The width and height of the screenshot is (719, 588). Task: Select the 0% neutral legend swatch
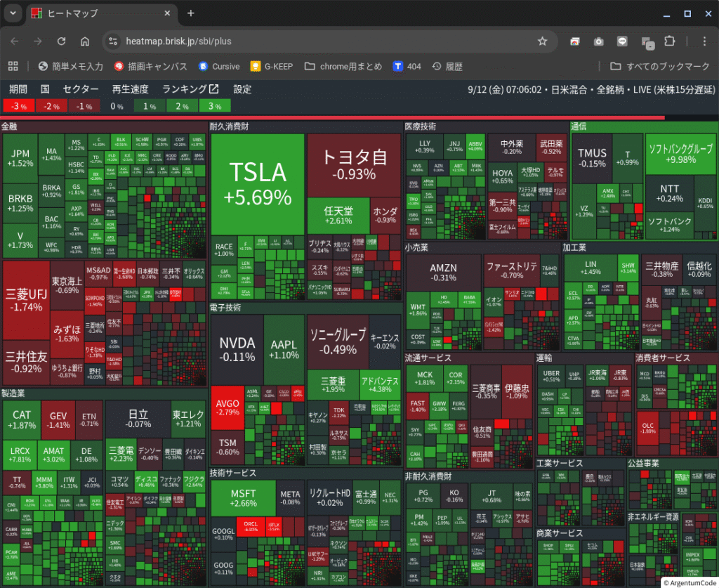[117, 106]
